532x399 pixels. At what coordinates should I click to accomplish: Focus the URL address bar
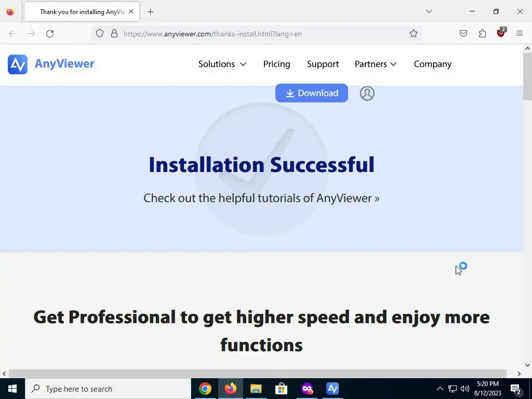coord(256,34)
